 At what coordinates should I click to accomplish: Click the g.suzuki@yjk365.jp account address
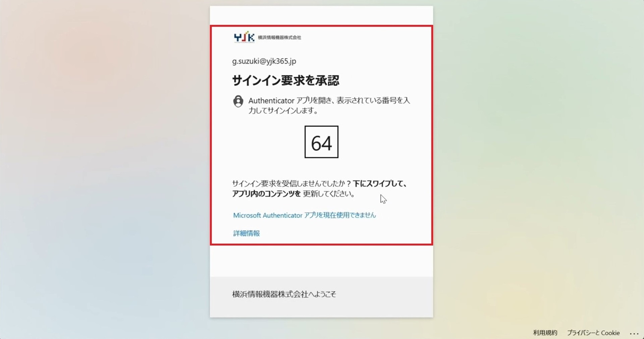pos(264,61)
